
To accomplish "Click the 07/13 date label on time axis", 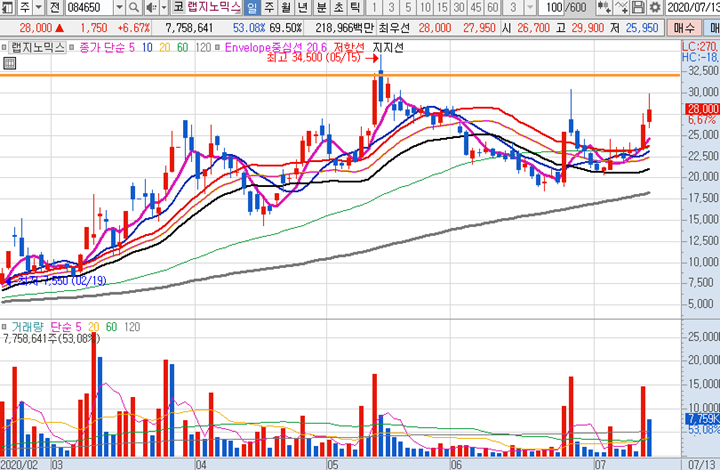I will [x=701, y=464].
